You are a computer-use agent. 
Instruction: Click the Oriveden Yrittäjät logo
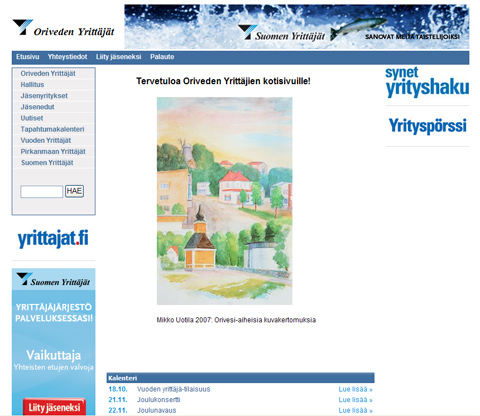[63, 28]
